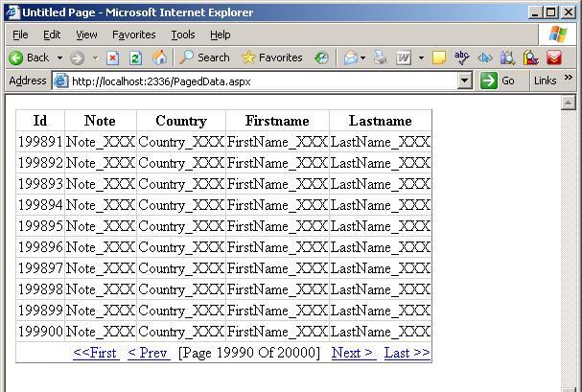Click Note_XXX in row 199893

point(101,184)
